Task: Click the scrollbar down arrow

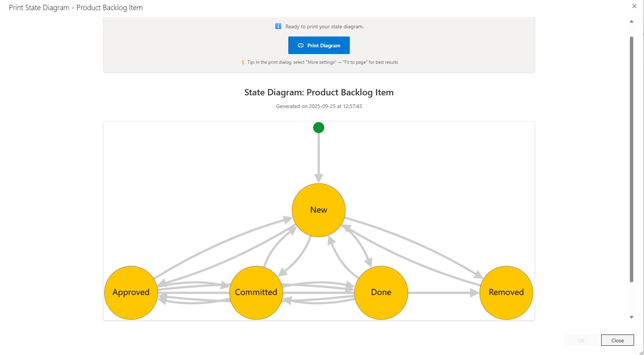Action: pos(631,317)
